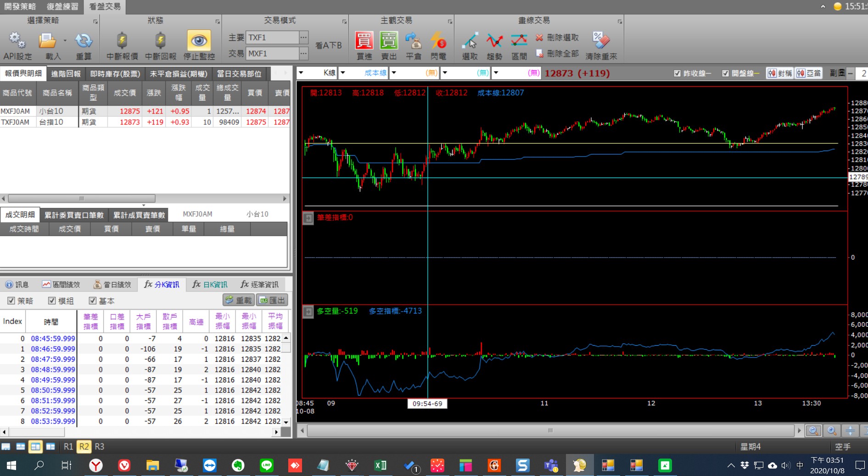This screenshot has width=868, height=476.
Task: Uncheck the 基本 checkbox
Action: [x=92, y=301]
